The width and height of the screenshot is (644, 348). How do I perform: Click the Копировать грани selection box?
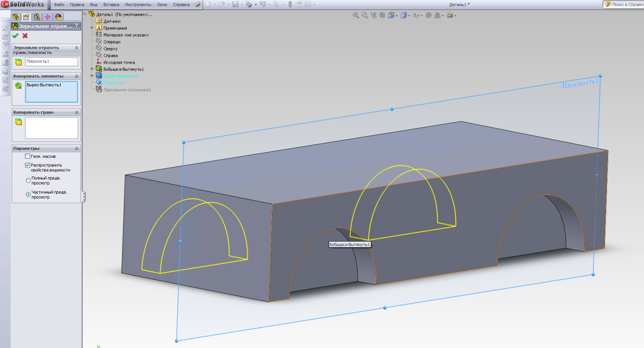pyautogui.click(x=51, y=128)
